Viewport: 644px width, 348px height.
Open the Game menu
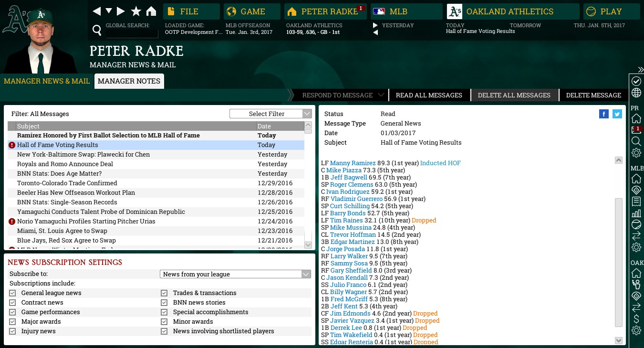252,11
